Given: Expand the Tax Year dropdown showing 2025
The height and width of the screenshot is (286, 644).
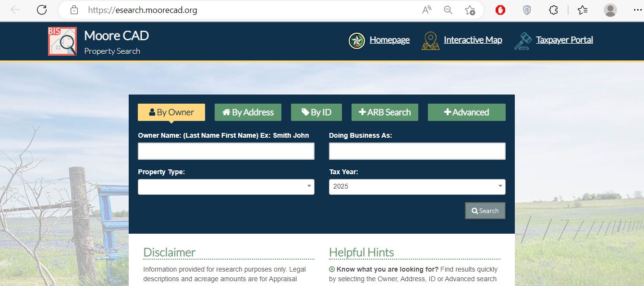Looking at the screenshot, I should tap(417, 187).
